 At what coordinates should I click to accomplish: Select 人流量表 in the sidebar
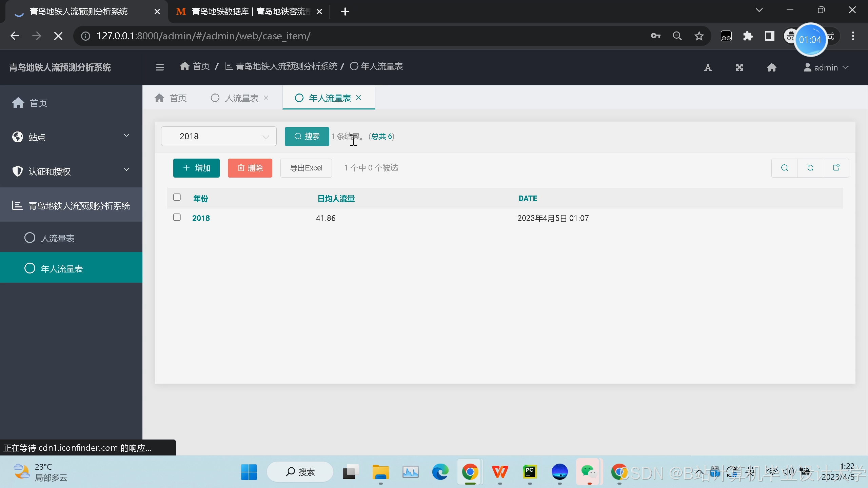click(71, 238)
